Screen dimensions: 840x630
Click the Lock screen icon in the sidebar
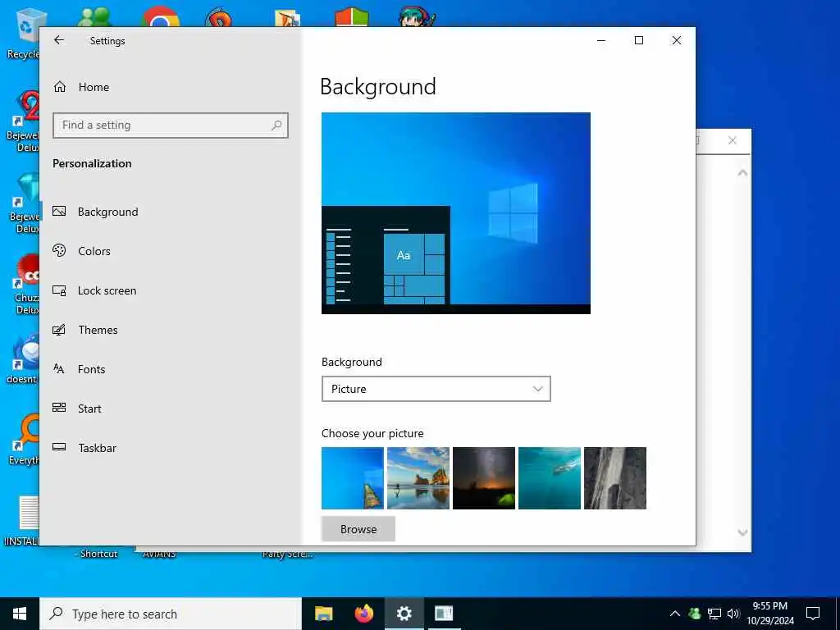tap(59, 290)
